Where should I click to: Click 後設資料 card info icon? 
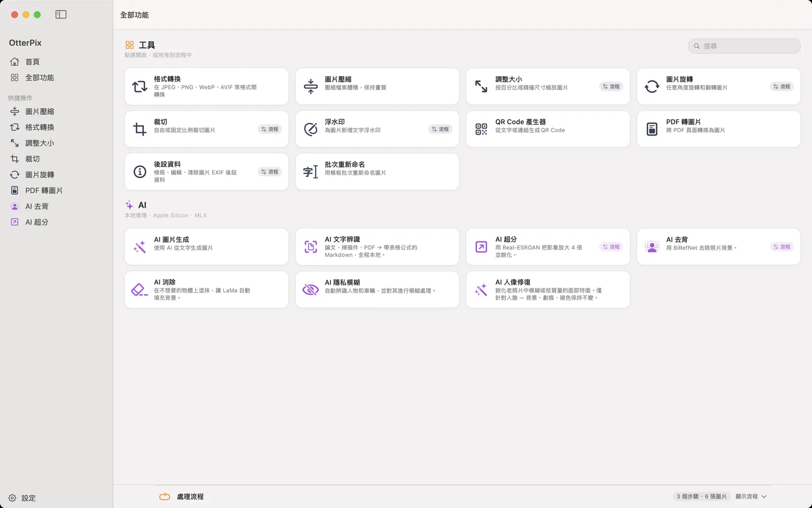click(140, 172)
